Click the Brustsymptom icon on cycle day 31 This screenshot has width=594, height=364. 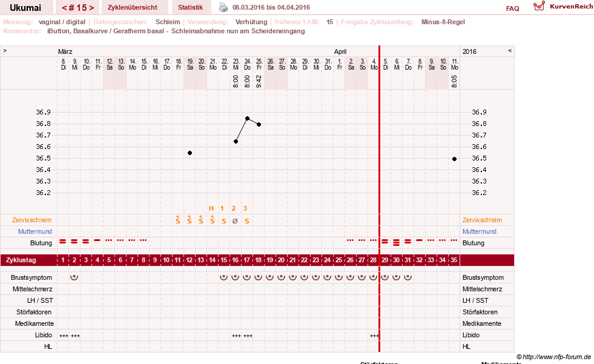click(x=408, y=277)
